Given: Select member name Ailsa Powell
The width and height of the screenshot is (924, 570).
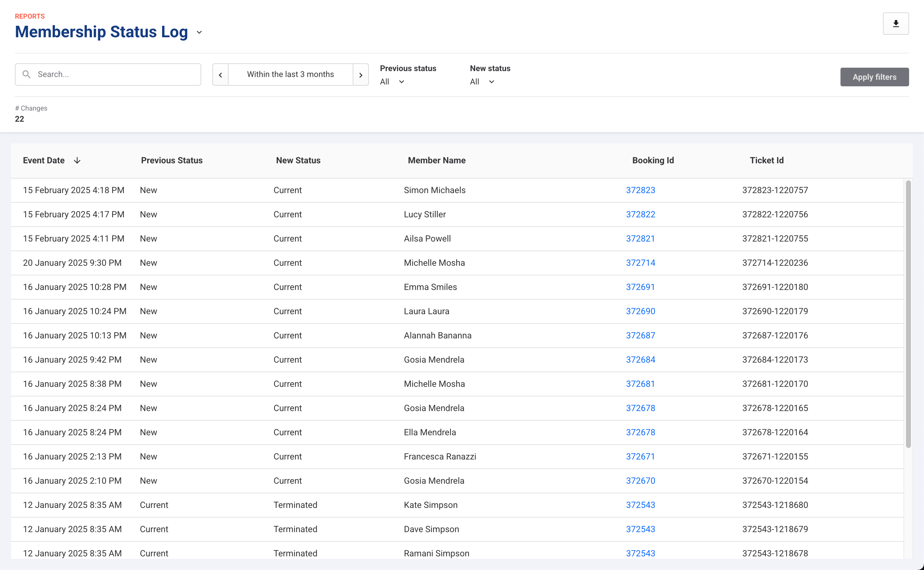Looking at the screenshot, I should pyautogui.click(x=427, y=239).
